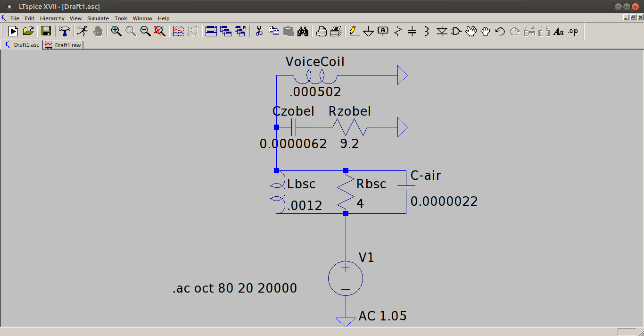Open Control Panel hammer icon
644x336 pixels.
(64, 31)
